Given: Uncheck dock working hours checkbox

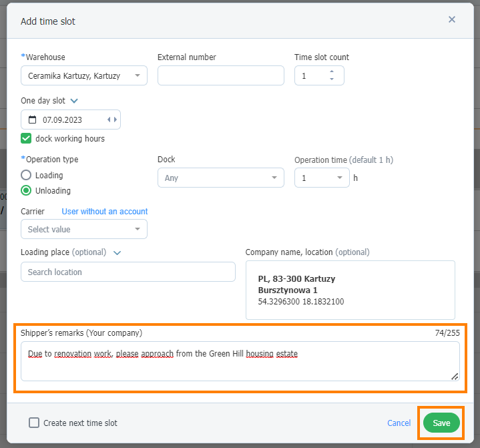Looking at the screenshot, I should point(26,138).
